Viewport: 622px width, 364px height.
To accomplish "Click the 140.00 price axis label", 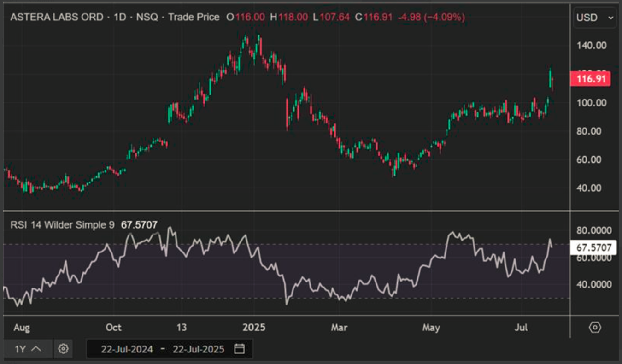I will [592, 45].
